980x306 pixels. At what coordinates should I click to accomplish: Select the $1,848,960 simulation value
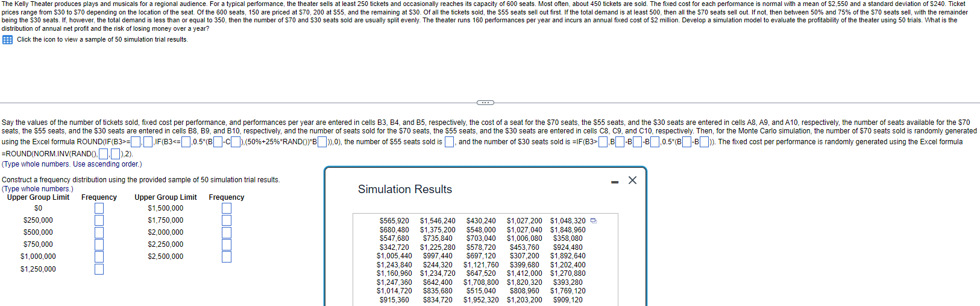click(x=568, y=230)
